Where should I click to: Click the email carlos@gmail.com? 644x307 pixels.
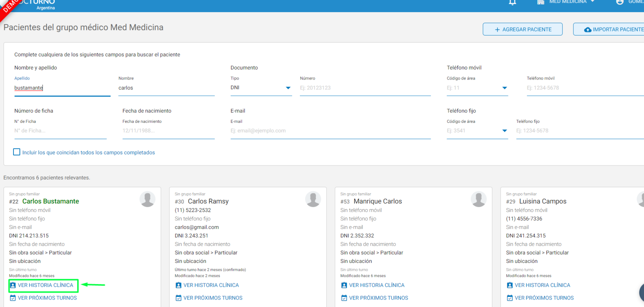click(197, 227)
